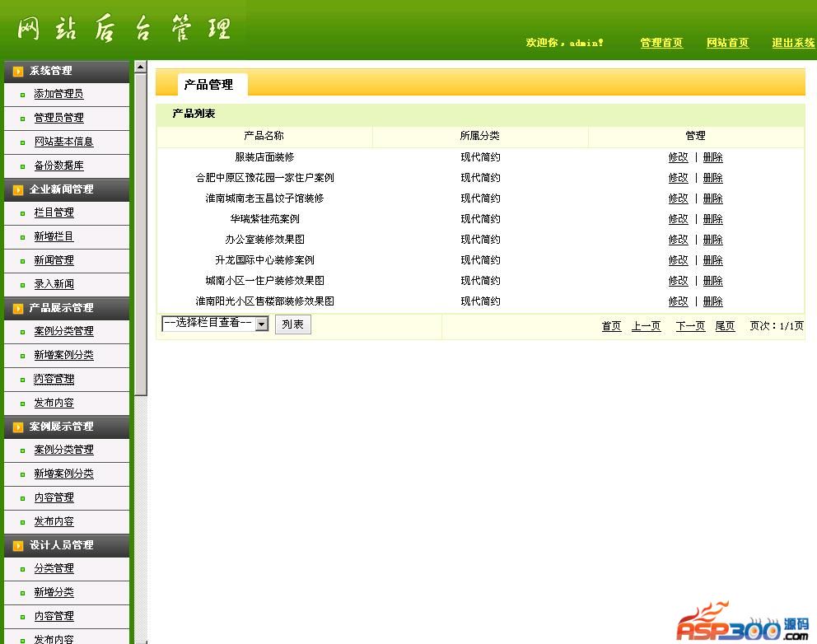Screen dimensions: 817x644
Task: Click the sidebar scrollbar up arrow
Action: click(140, 67)
